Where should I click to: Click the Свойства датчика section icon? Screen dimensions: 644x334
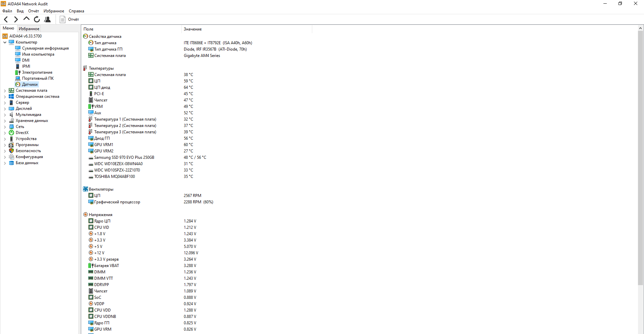pyautogui.click(x=85, y=37)
